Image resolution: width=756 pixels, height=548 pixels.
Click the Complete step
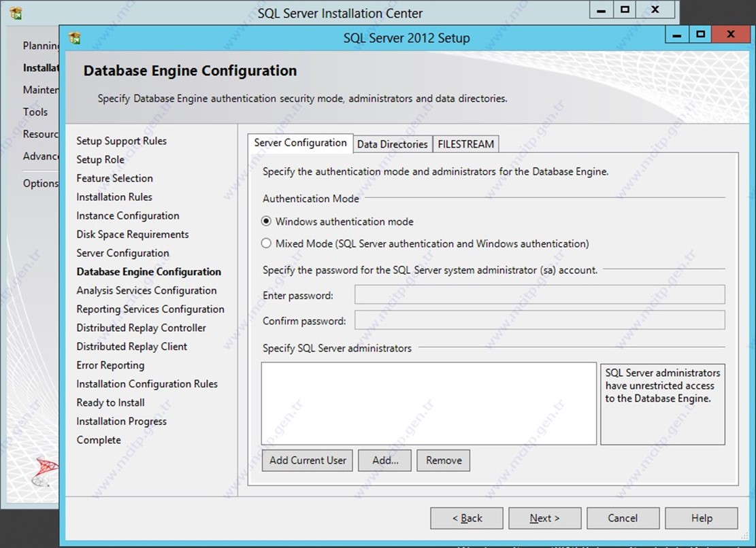[x=99, y=440]
